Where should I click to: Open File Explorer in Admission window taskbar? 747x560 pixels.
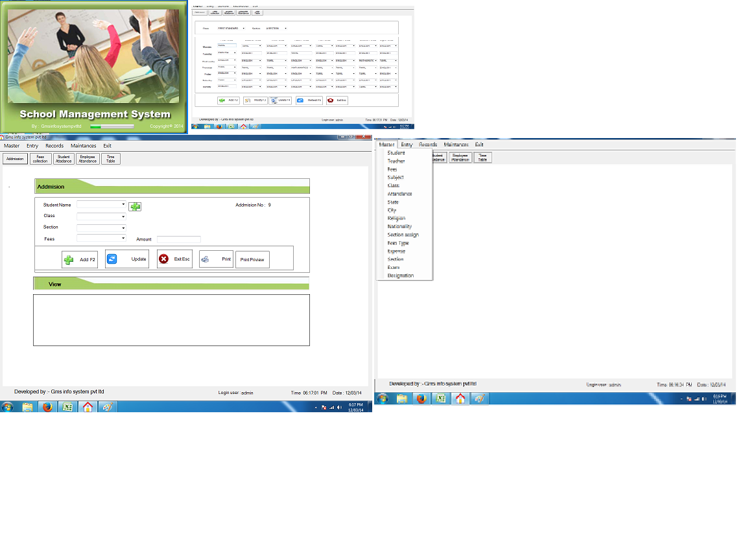[x=27, y=406]
